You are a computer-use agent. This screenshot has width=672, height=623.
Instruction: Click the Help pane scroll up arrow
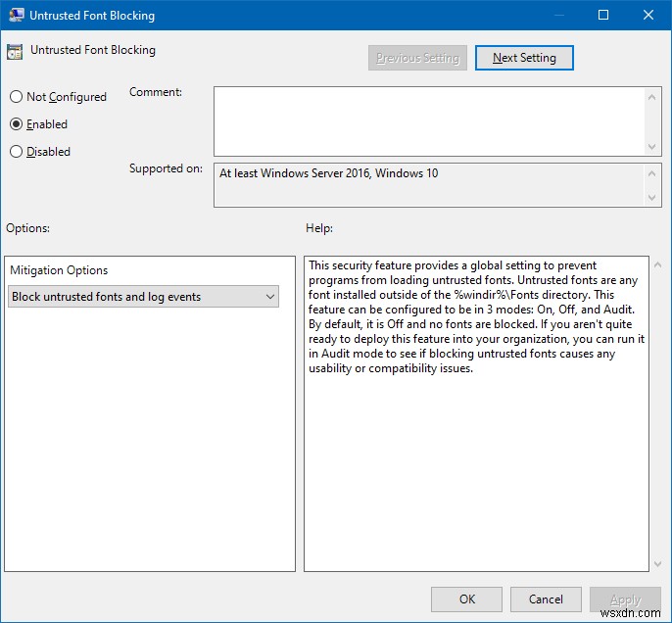point(658,265)
